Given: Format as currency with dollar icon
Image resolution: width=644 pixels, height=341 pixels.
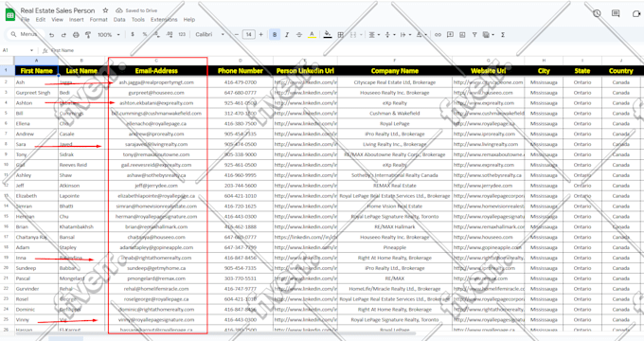Looking at the screenshot, I should (x=133, y=34).
